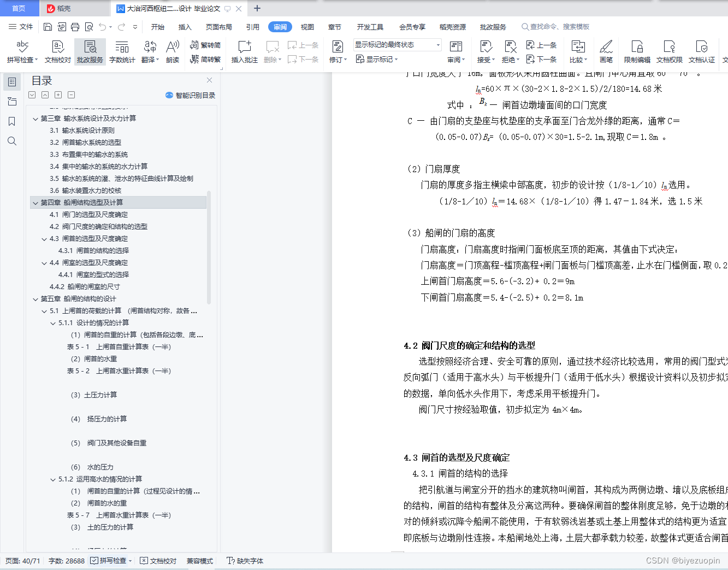Select the checkbox icon in the 目录 panel
Image resolution: width=728 pixels, height=570 pixels.
click(32, 95)
